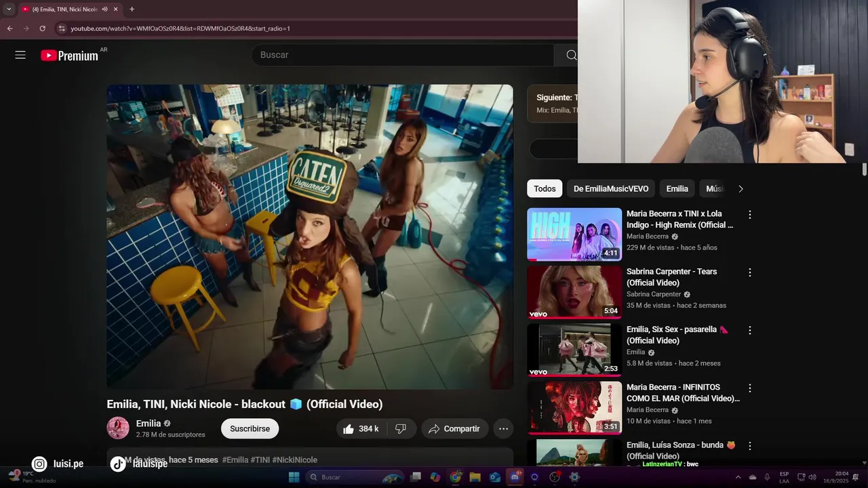Viewport: 868px width, 488px height.
Task: Click the #NickiNicole hashtag
Action: 294,460
